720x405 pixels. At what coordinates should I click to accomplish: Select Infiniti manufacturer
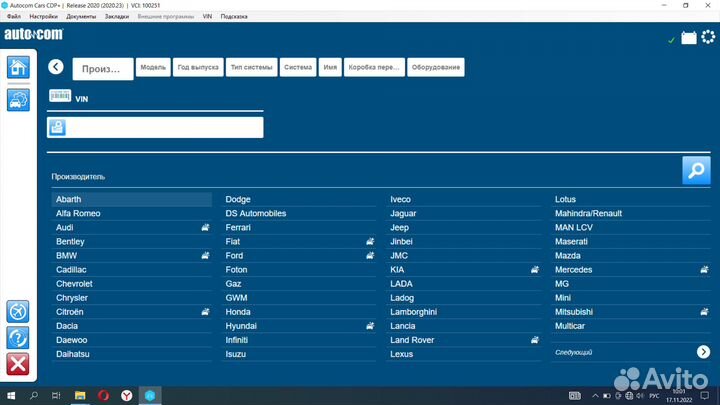click(x=299, y=340)
